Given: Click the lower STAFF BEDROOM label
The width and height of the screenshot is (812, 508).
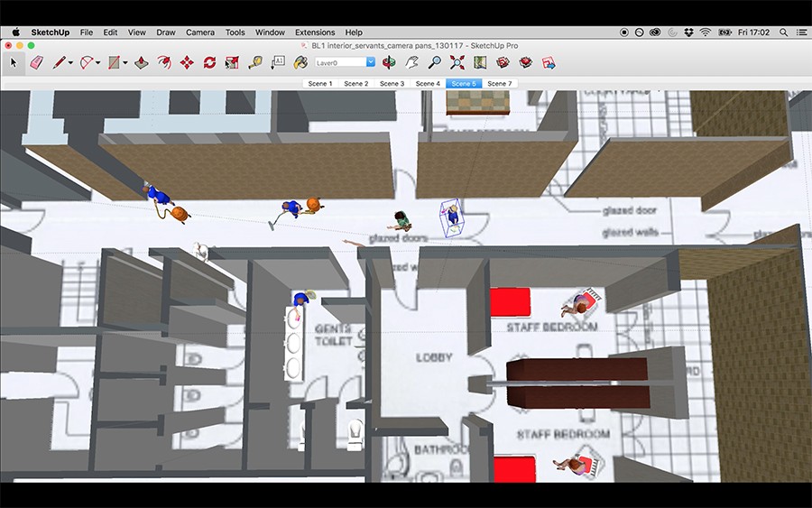Looking at the screenshot, I should coord(563,434).
